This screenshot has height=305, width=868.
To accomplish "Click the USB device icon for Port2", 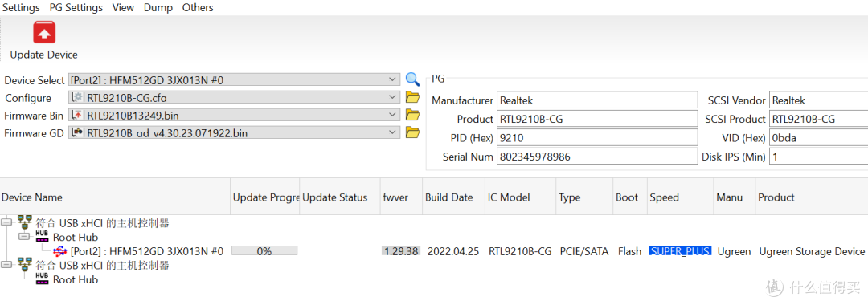I will (x=59, y=251).
